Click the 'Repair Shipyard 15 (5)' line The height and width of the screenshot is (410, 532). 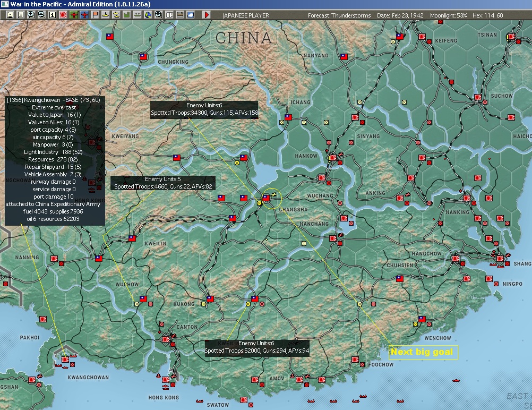[53, 167]
